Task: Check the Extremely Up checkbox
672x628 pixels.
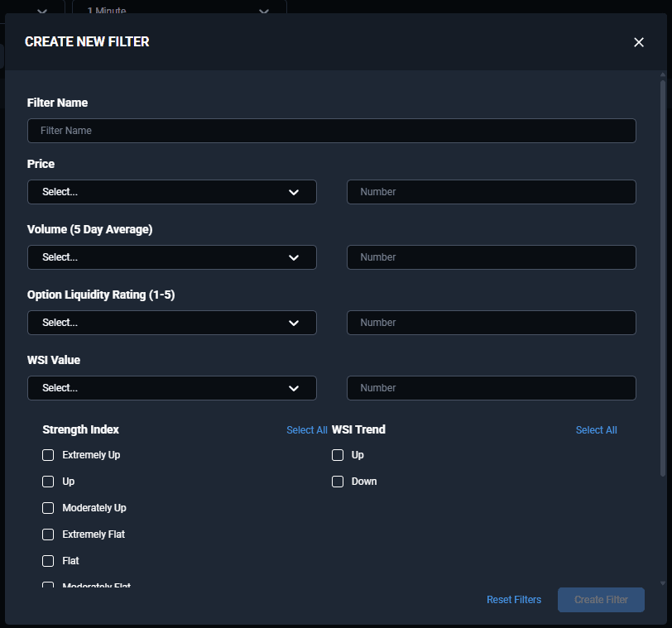Action: [x=48, y=455]
